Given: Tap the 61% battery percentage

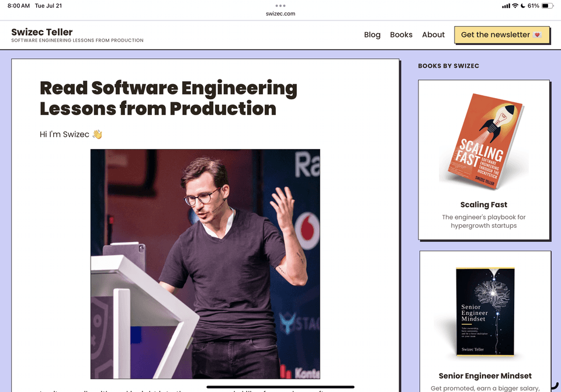Looking at the screenshot, I should point(533,6).
